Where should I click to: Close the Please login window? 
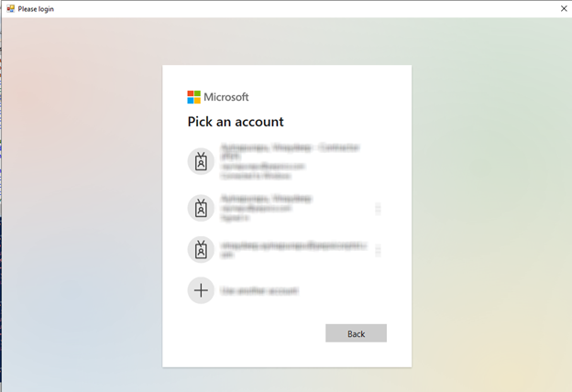[x=564, y=8]
